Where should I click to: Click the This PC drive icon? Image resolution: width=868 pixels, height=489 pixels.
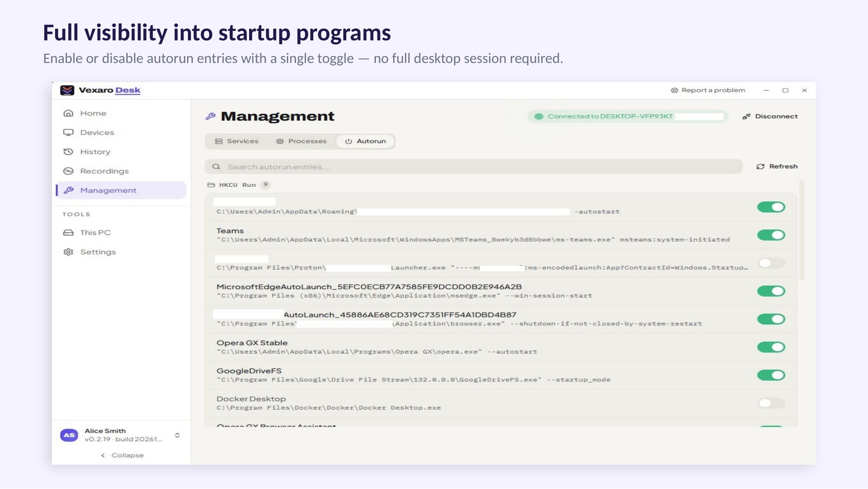[x=68, y=233]
